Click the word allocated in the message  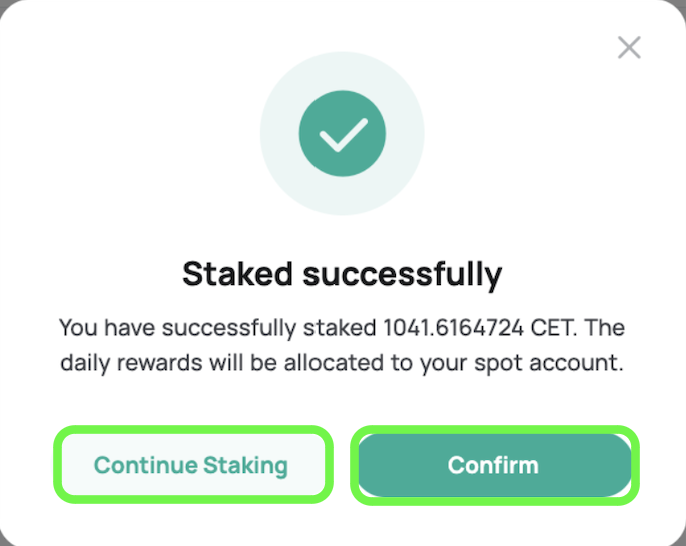334,363
